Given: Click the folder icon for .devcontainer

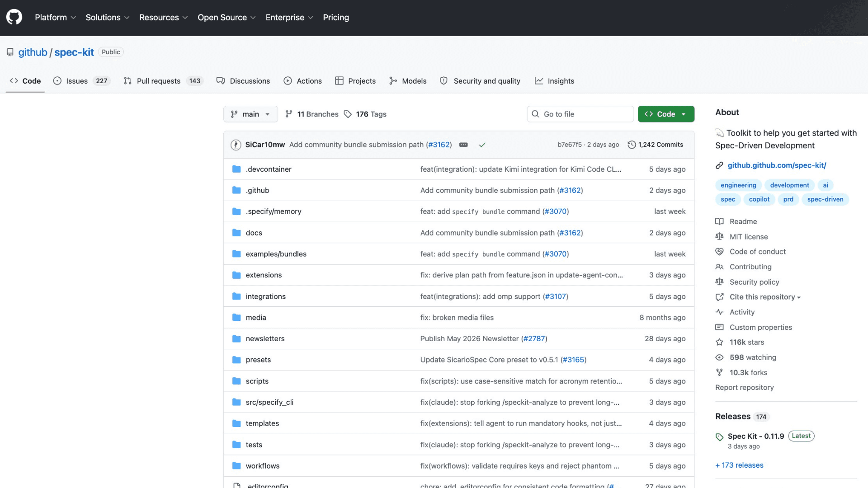Looking at the screenshot, I should click(236, 169).
